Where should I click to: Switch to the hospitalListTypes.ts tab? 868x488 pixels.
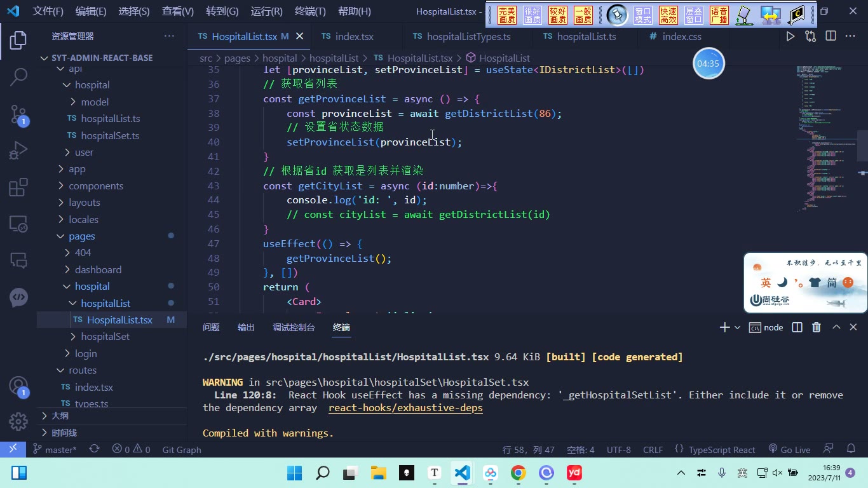[461, 36]
